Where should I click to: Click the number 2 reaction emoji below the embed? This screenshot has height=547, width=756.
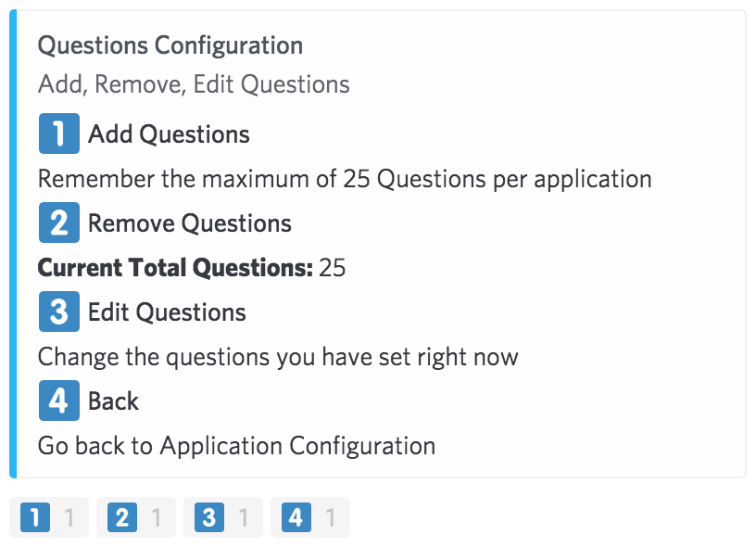(x=122, y=517)
